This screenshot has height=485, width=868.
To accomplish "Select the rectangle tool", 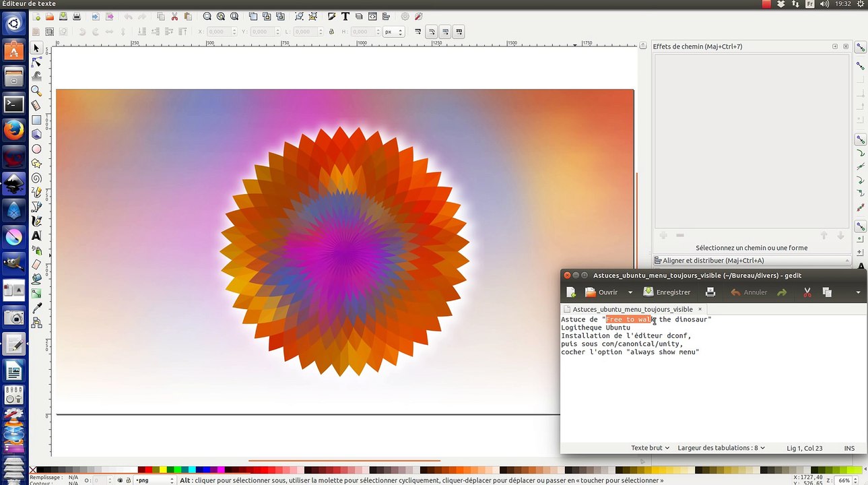I will (36, 120).
